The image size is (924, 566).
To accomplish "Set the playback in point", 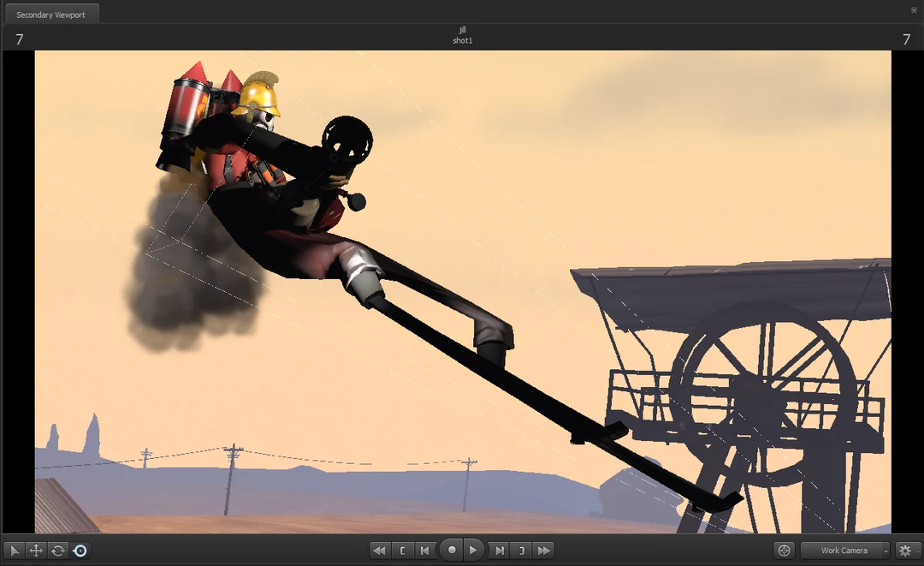I will pos(403,551).
